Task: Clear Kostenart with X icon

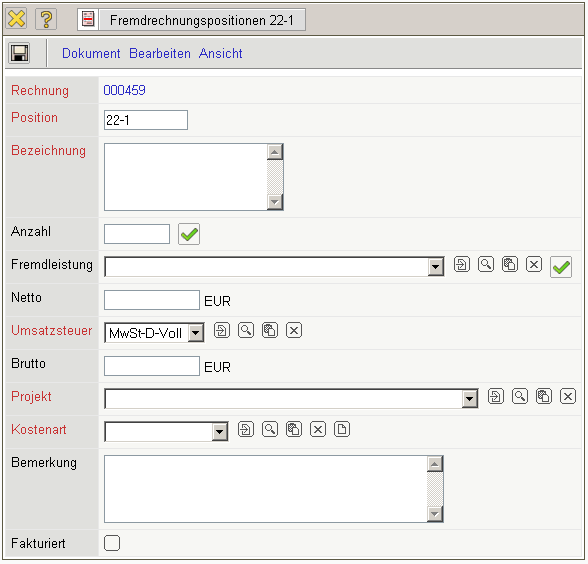Action: pyautogui.click(x=318, y=429)
